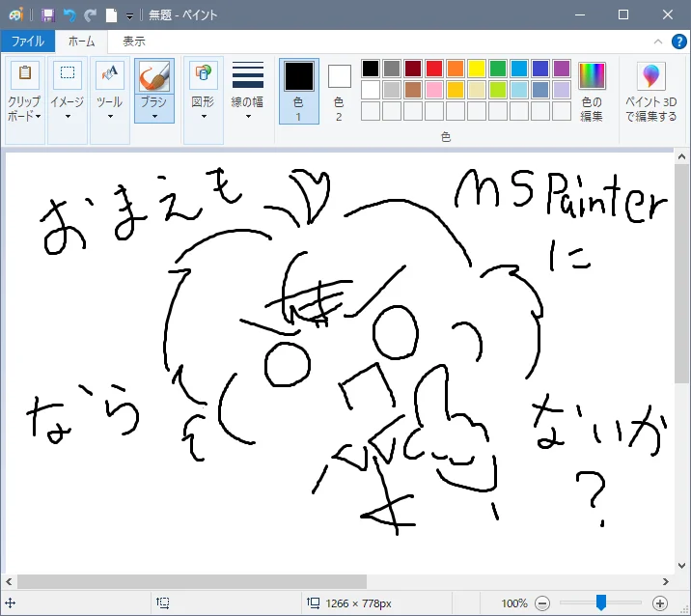This screenshot has width=691, height=616.
Task: Open 色の編集 color editor
Action: [592, 92]
